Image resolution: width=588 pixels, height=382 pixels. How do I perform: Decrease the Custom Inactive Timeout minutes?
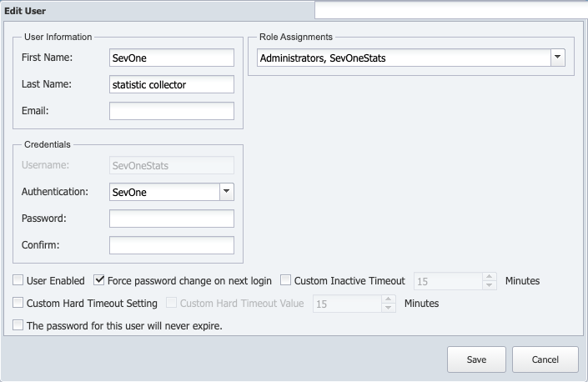coord(489,285)
